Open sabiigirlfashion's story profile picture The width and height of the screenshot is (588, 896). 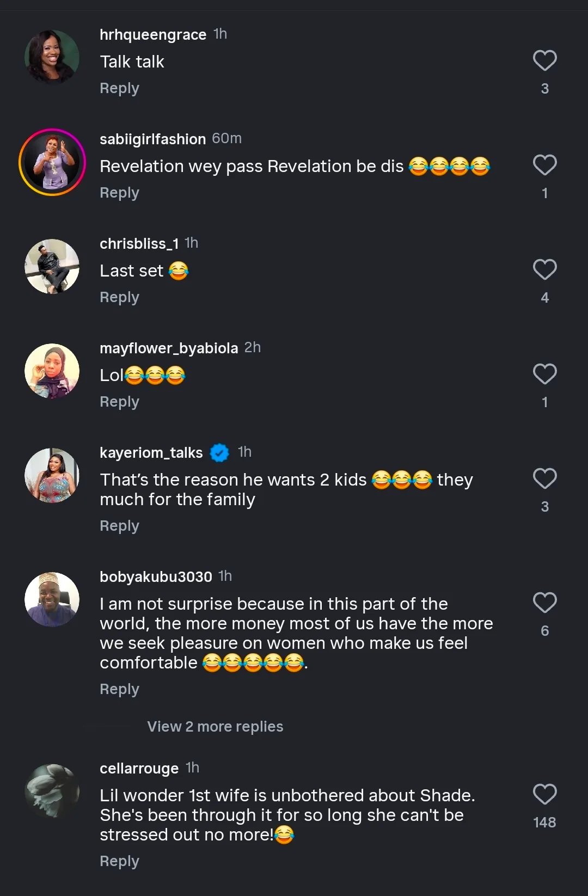pos(52,162)
